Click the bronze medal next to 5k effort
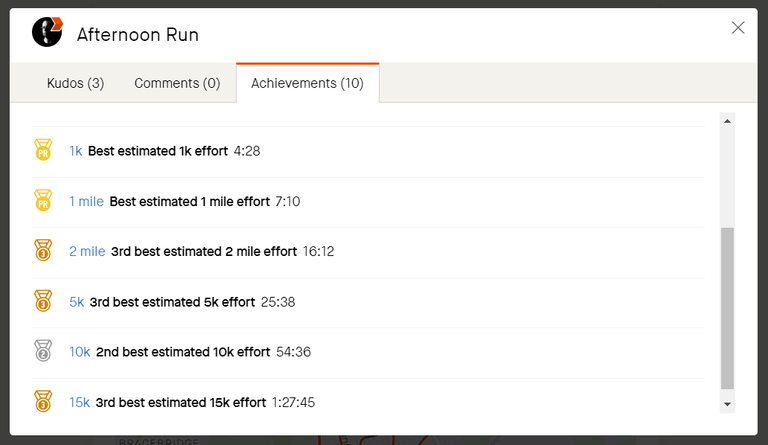Image resolution: width=768 pixels, height=445 pixels. (43, 301)
